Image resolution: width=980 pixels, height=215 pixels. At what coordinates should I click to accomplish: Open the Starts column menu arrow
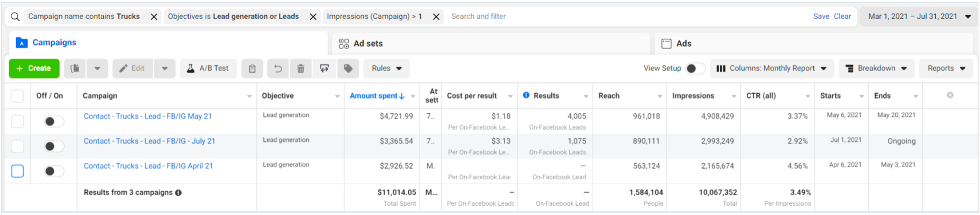tap(861, 96)
